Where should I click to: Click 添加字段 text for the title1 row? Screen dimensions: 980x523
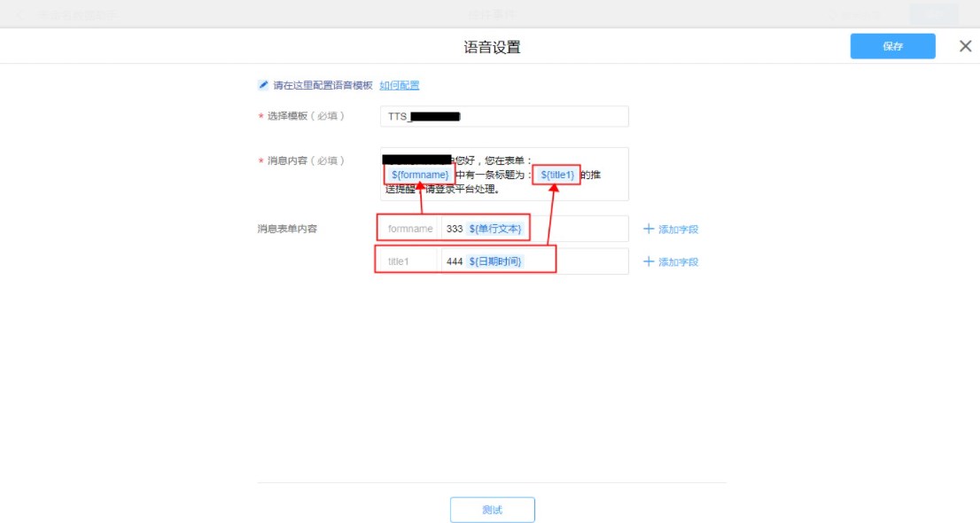click(678, 262)
